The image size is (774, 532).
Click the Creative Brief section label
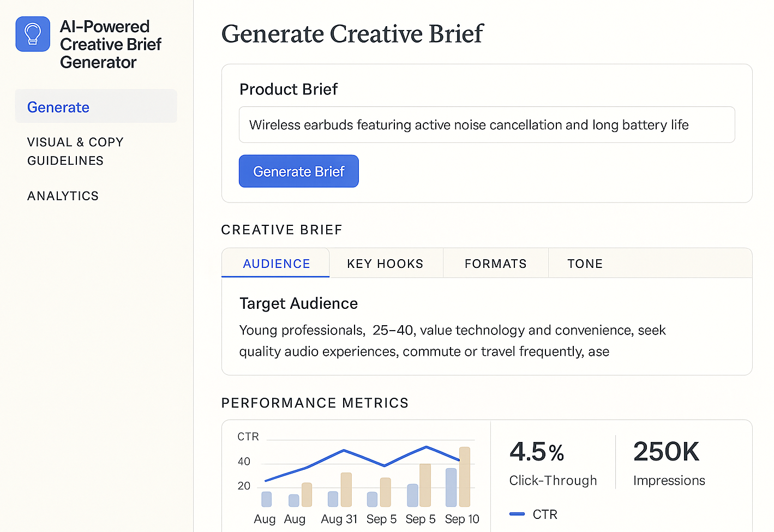[x=281, y=230]
